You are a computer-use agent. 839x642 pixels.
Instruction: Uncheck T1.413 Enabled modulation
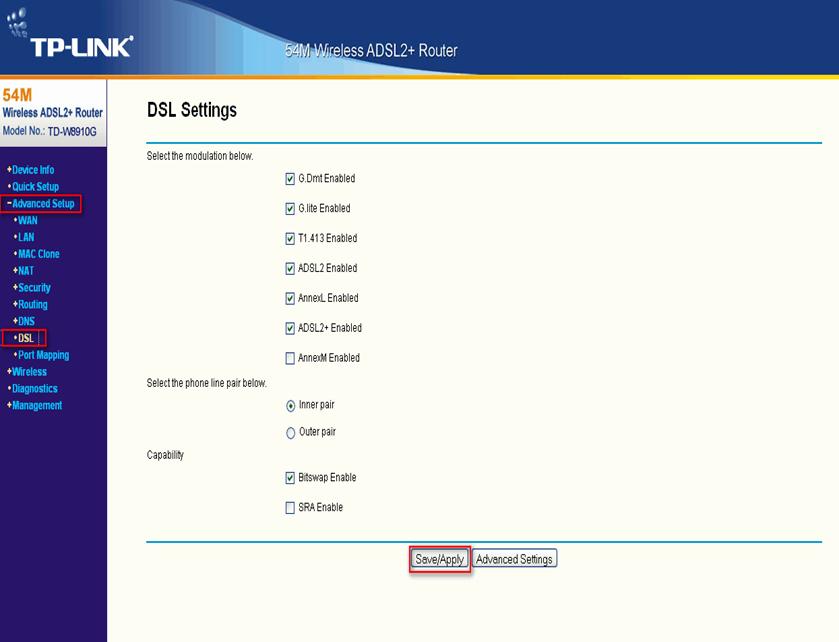[x=290, y=239]
